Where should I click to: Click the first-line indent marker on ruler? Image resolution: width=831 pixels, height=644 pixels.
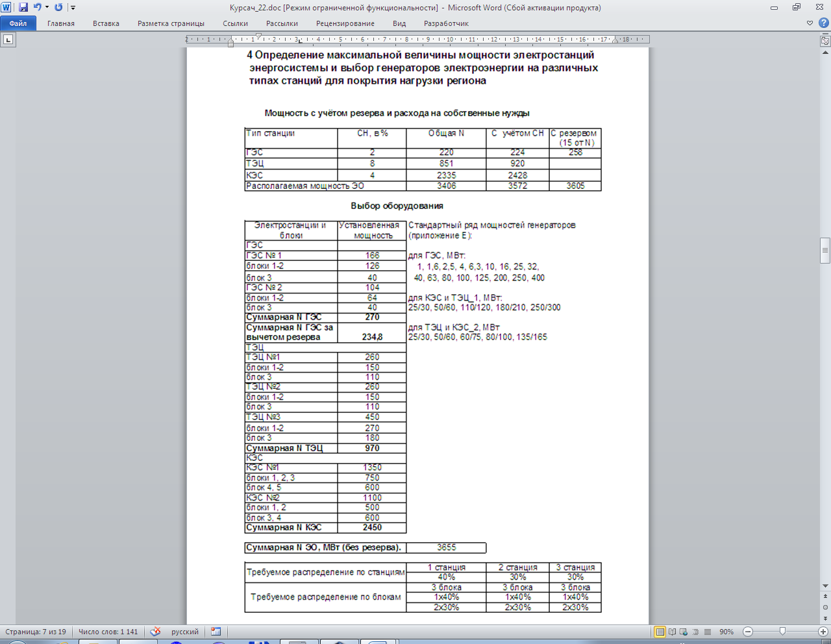[x=258, y=36]
